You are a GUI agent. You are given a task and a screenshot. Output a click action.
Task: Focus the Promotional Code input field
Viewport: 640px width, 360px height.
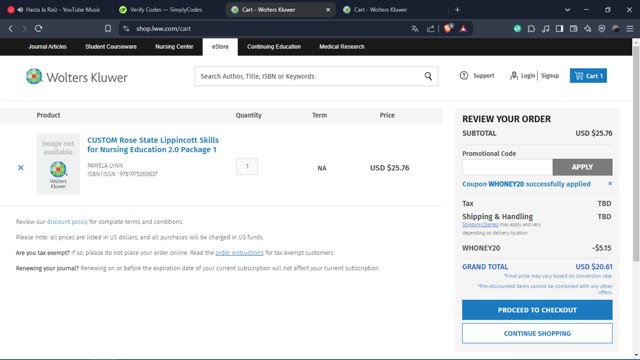[507, 167]
